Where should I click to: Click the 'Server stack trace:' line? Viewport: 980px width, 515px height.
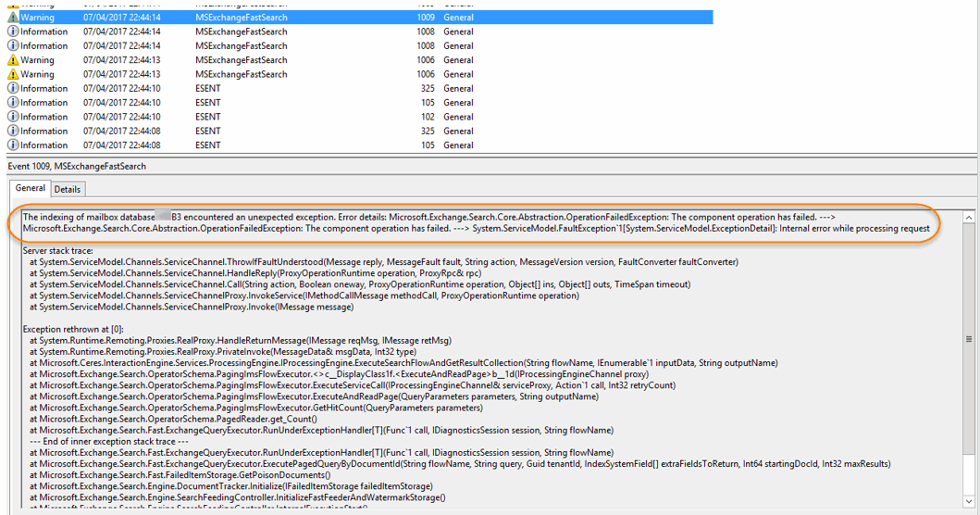coord(58,250)
